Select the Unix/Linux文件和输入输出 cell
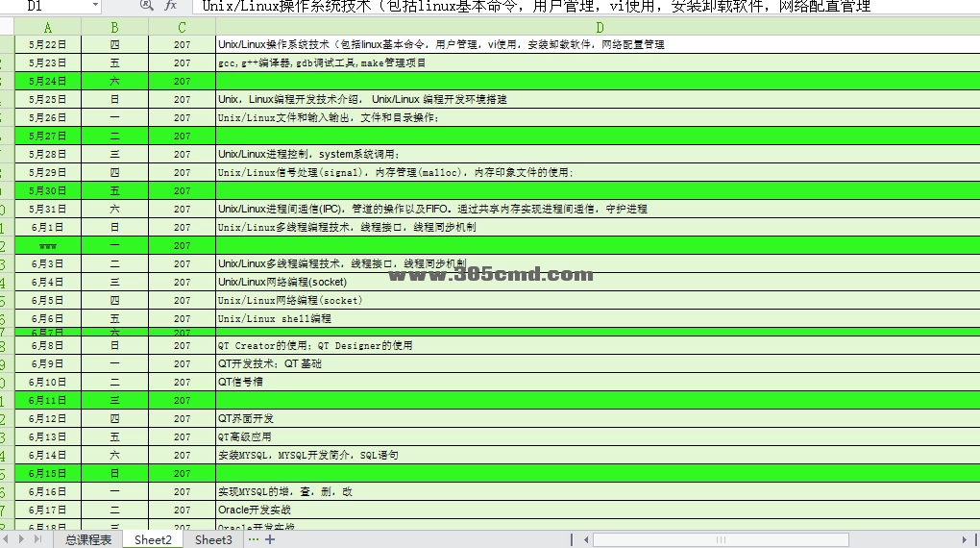This screenshot has height=548, width=980. point(599,117)
